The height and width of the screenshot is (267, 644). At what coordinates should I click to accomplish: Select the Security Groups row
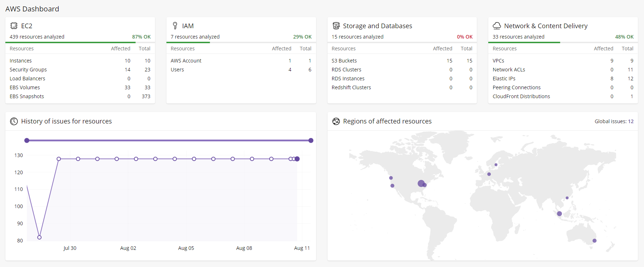tap(80, 70)
